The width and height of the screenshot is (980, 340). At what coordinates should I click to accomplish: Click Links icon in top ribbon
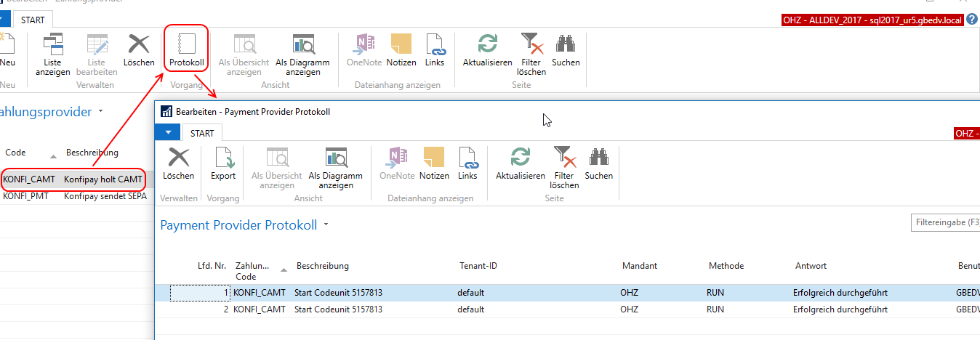(x=435, y=50)
